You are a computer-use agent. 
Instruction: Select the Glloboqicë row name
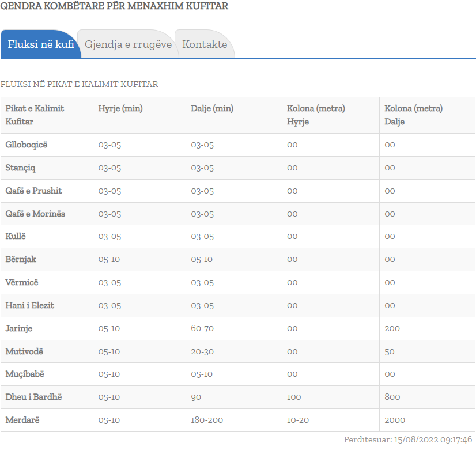click(27, 145)
